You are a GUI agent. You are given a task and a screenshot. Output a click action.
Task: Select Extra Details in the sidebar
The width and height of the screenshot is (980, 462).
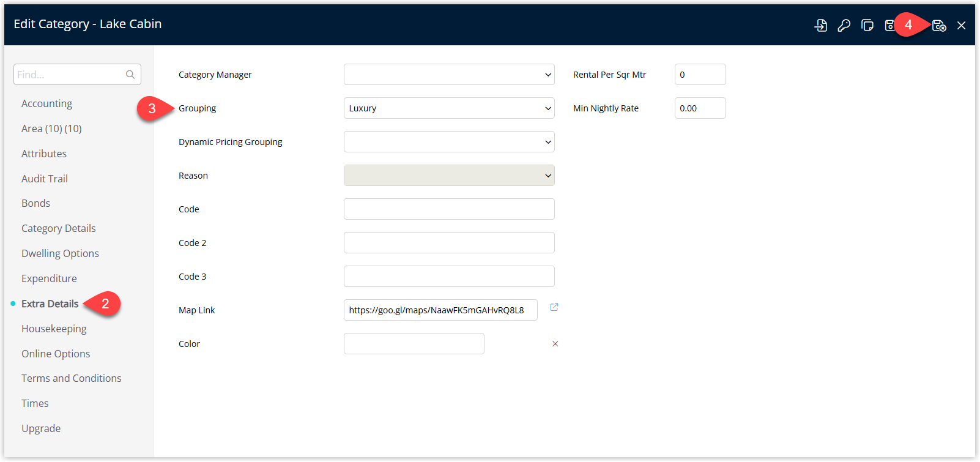coord(50,304)
